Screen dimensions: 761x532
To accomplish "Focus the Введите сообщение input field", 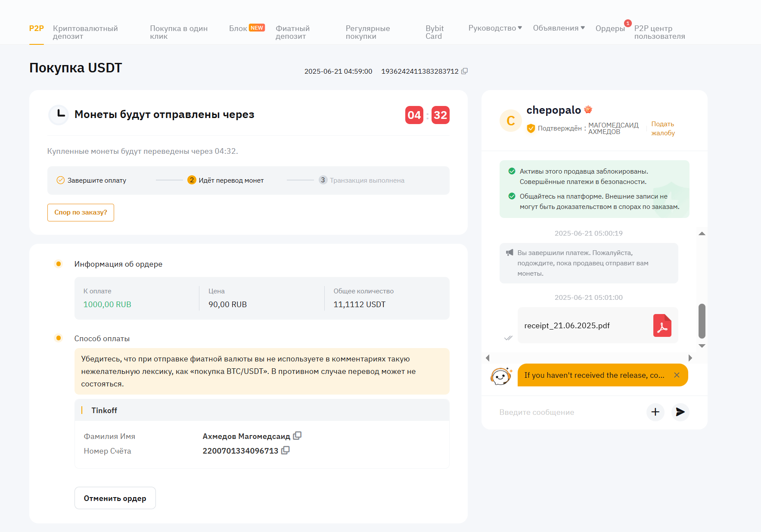I will coord(568,412).
